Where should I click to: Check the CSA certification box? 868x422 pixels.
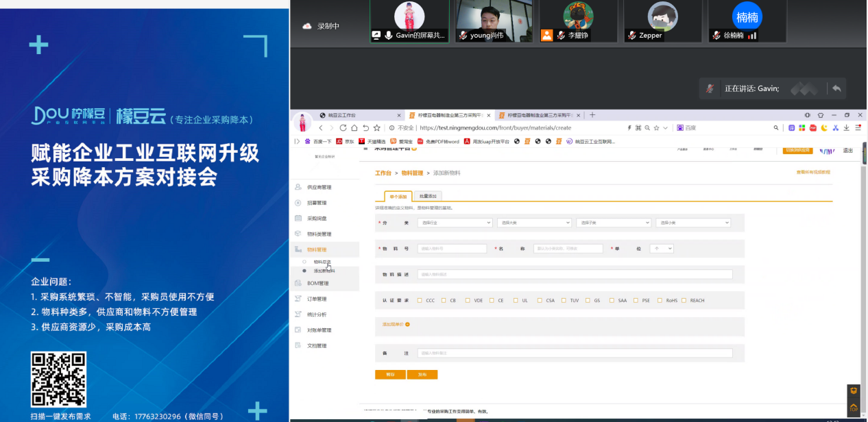click(x=540, y=300)
